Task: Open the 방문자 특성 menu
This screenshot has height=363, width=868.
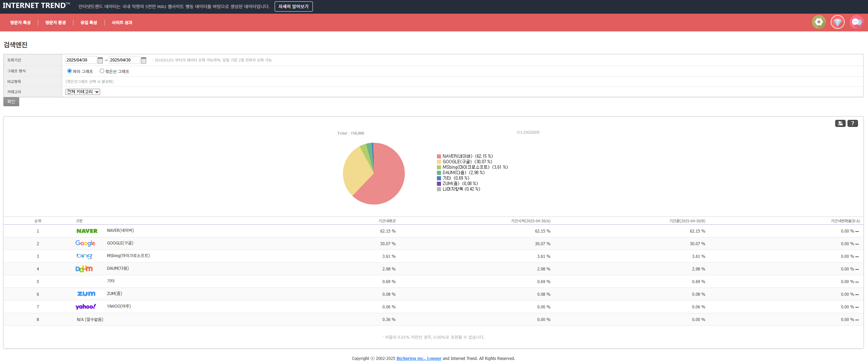Action: point(20,23)
